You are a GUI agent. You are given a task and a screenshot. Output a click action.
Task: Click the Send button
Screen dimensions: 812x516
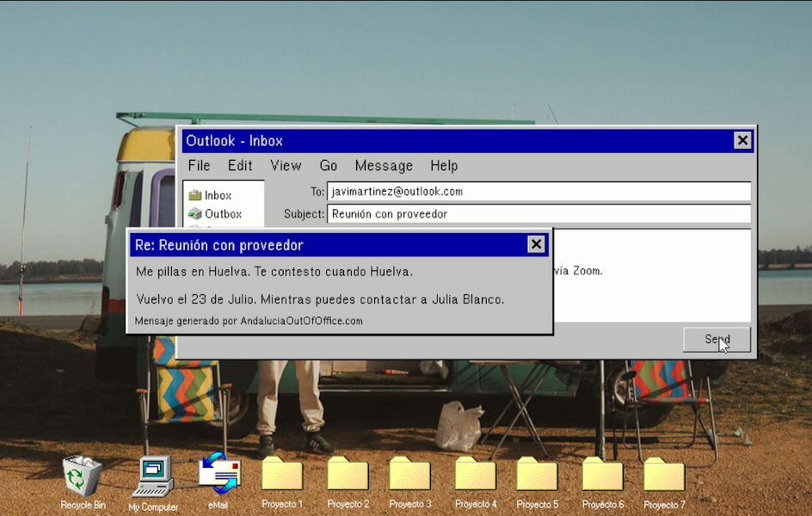coord(717,340)
